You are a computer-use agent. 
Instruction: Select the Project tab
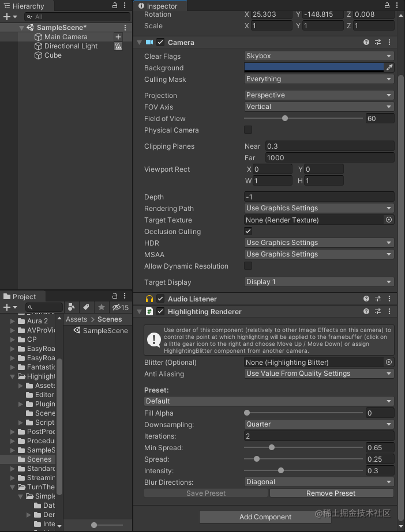pos(22,296)
